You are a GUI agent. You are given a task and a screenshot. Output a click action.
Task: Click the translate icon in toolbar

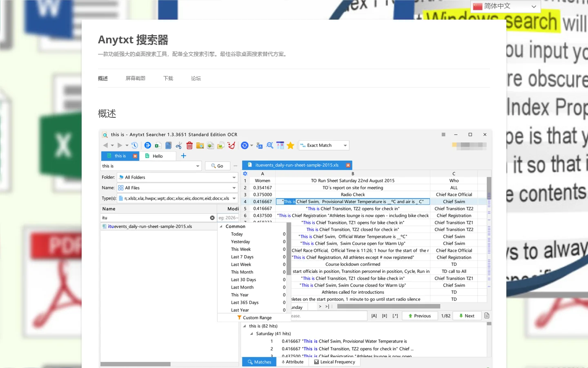click(x=259, y=145)
